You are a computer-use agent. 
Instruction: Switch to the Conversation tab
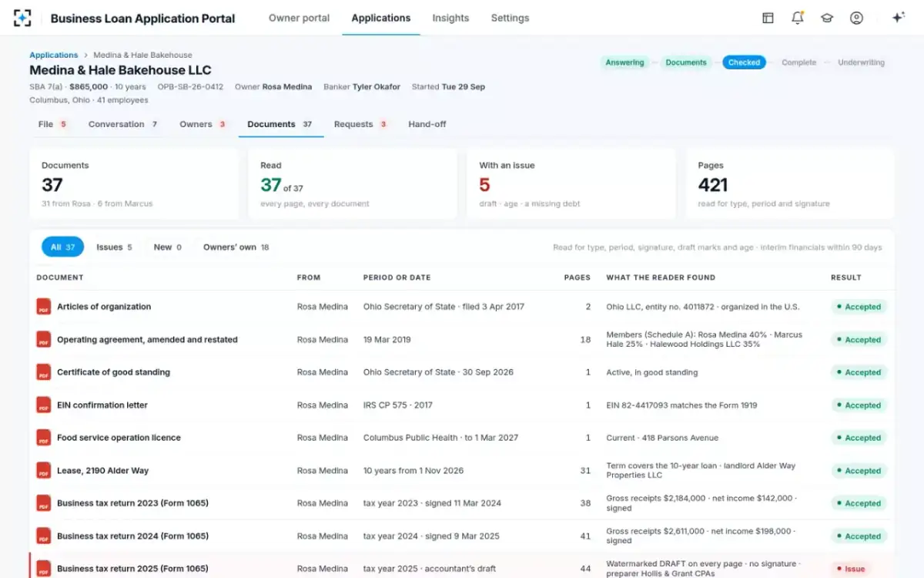click(x=123, y=124)
